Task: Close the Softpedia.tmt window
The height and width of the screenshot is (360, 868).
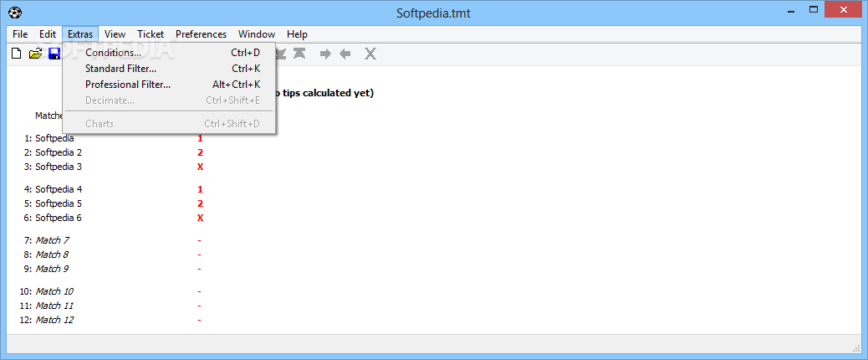Action: (x=845, y=10)
